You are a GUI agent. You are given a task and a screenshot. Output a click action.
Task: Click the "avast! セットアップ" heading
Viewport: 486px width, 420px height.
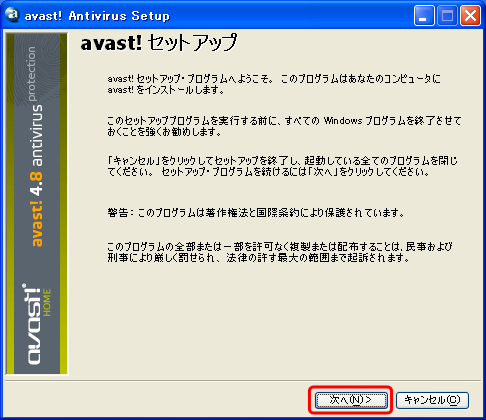coord(159,43)
